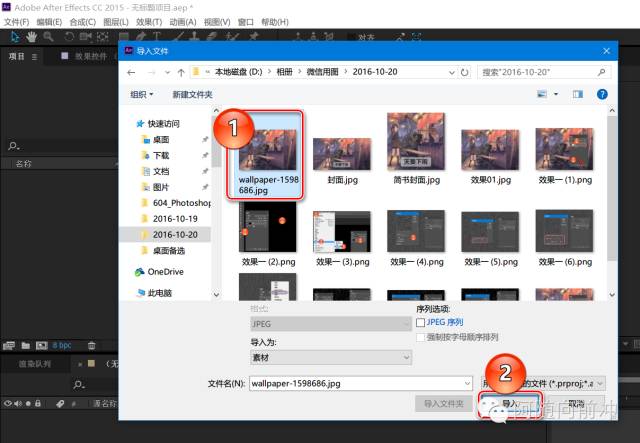The height and width of the screenshot is (443, 640).
Task: Select the Hand tool in AE toolbar
Action: 33,37
